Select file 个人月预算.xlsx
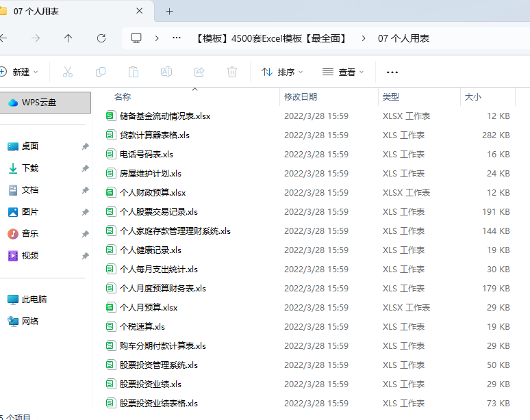Screen dimensions: 530x420 (x=149, y=308)
